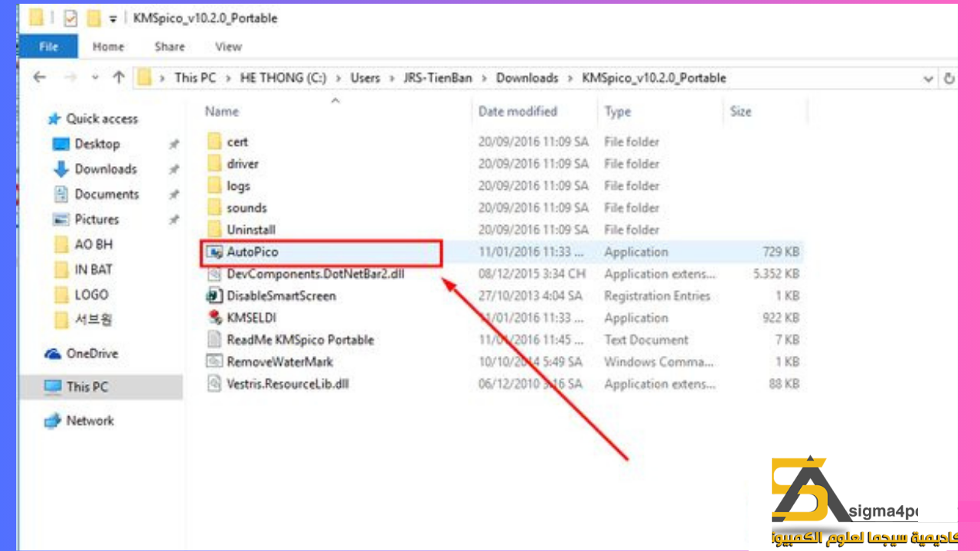Image resolution: width=980 pixels, height=551 pixels.
Task: Click the Network icon in sidebar
Action: pos(53,421)
